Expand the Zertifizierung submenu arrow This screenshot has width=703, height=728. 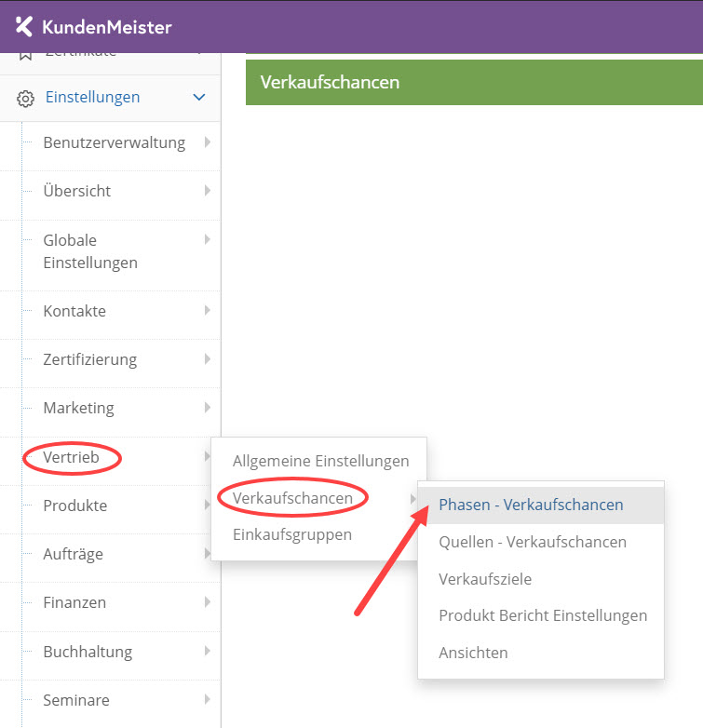[x=208, y=359]
